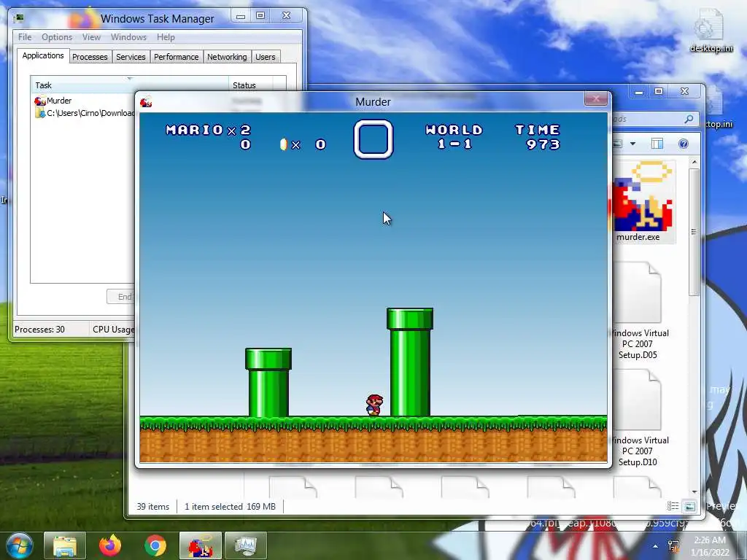The height and width of the screenshot is (560, 747).
Task: Click the Murder window title bar icon
Action: [x=146, y=101]
